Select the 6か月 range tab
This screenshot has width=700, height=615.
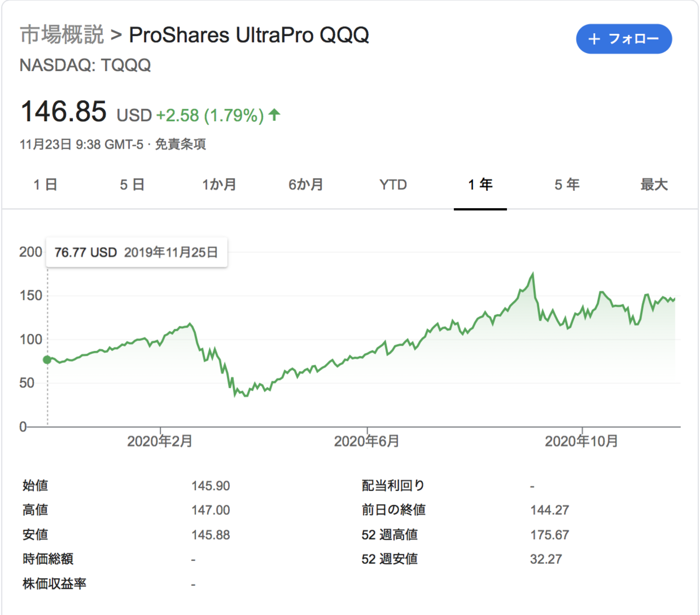pyautogui.click(x=306, y=185)
